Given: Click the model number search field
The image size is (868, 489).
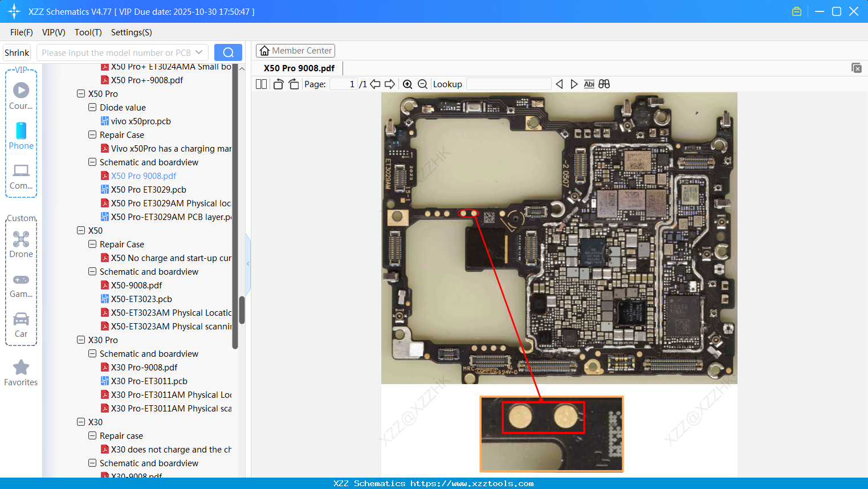Looking at the screenshot, I should coord(116,52).
